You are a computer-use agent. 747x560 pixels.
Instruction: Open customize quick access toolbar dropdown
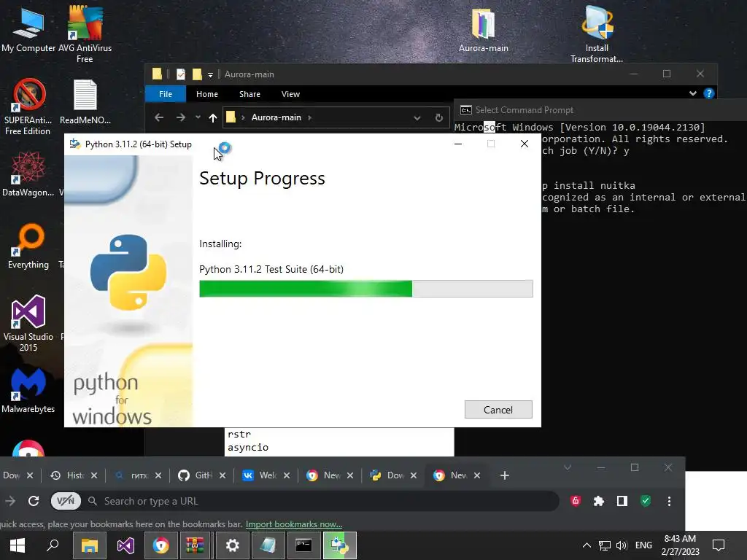tap(210, 75)
